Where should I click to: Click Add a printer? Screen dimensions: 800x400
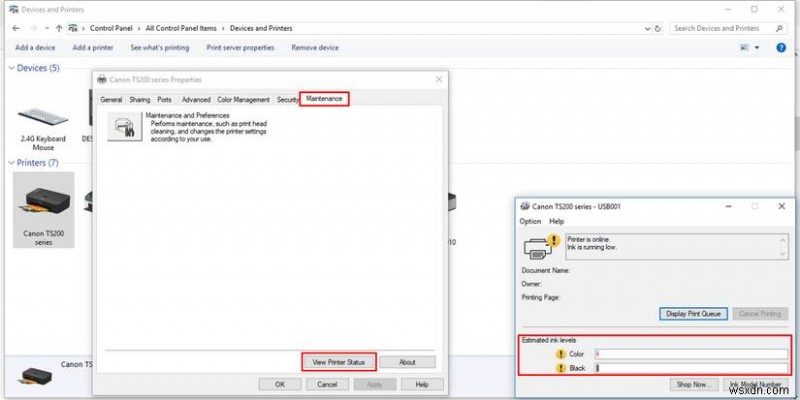click(93, 47)
